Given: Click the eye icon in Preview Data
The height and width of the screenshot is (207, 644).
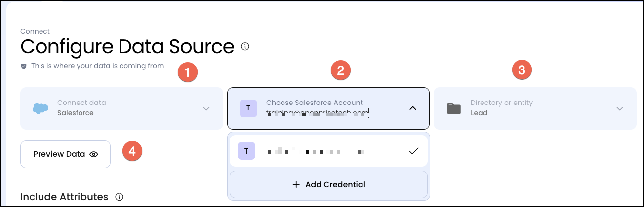Looking at the screenshot, I should 94,154.
